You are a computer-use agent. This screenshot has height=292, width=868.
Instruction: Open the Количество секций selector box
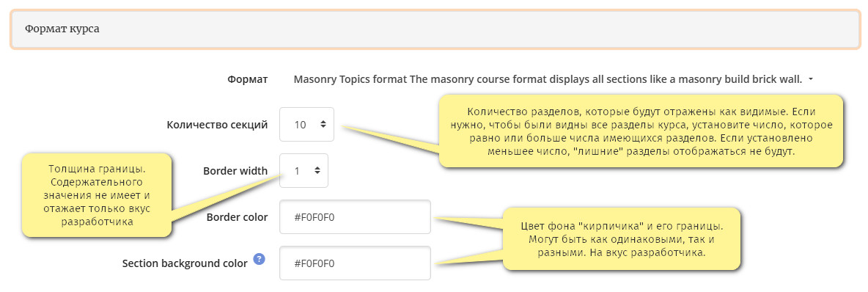click(x=306, y=125)
